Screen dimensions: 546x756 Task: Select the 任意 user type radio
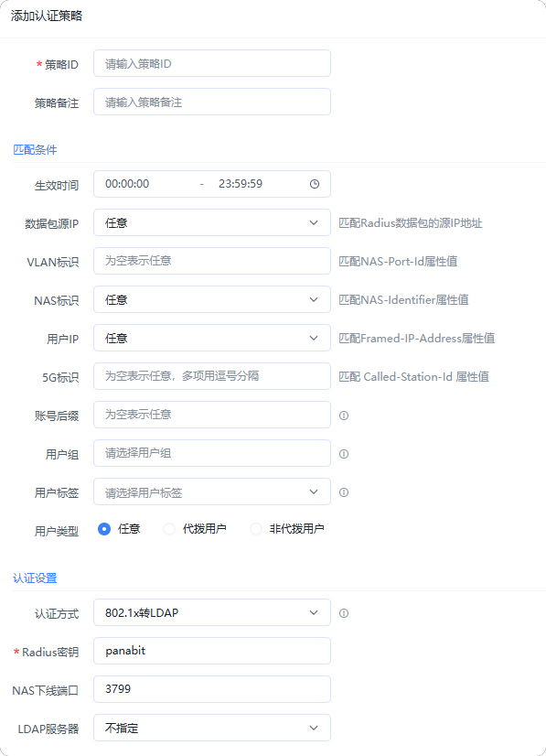click(104, 529)
